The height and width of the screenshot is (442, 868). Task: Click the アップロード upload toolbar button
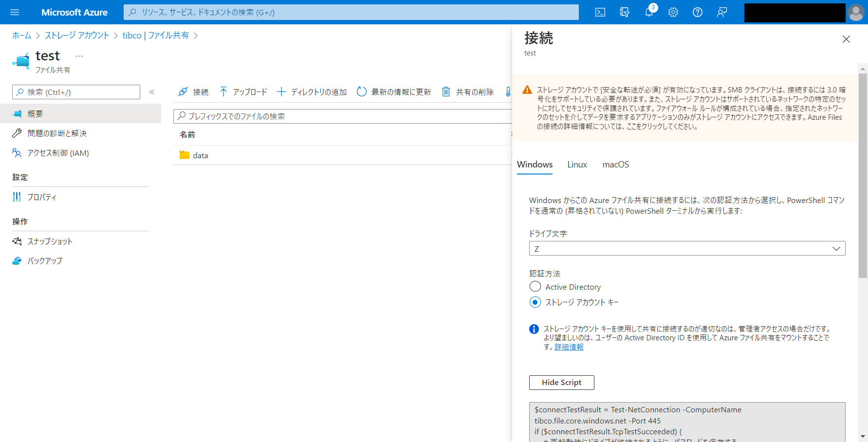[243, 92]
